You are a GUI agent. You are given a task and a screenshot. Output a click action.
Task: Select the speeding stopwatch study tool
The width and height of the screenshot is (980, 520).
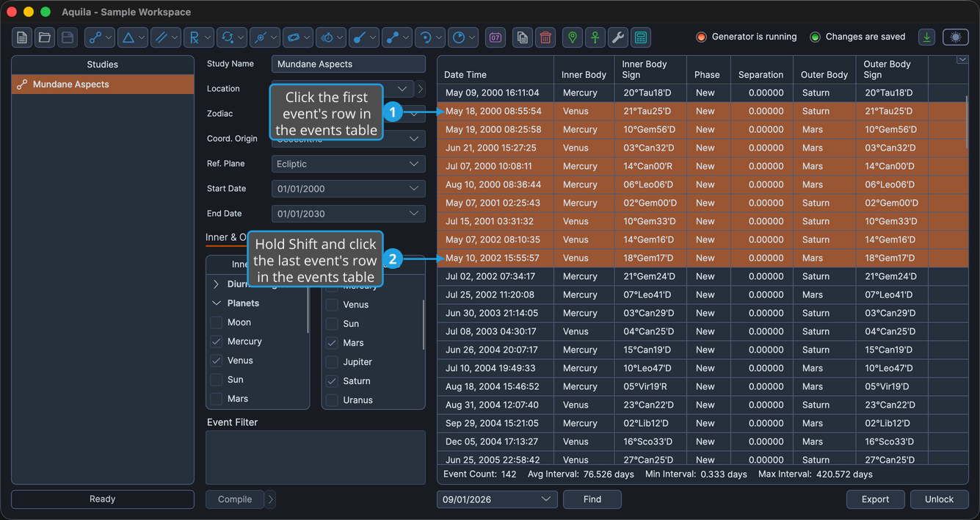coord(331,37)
